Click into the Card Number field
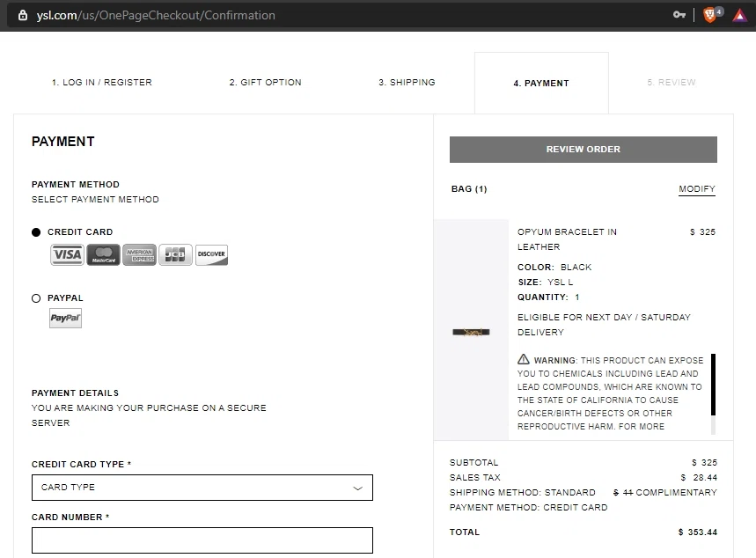Screen dimensions: 756x558 pyautogui.click(x=202, y=540)
